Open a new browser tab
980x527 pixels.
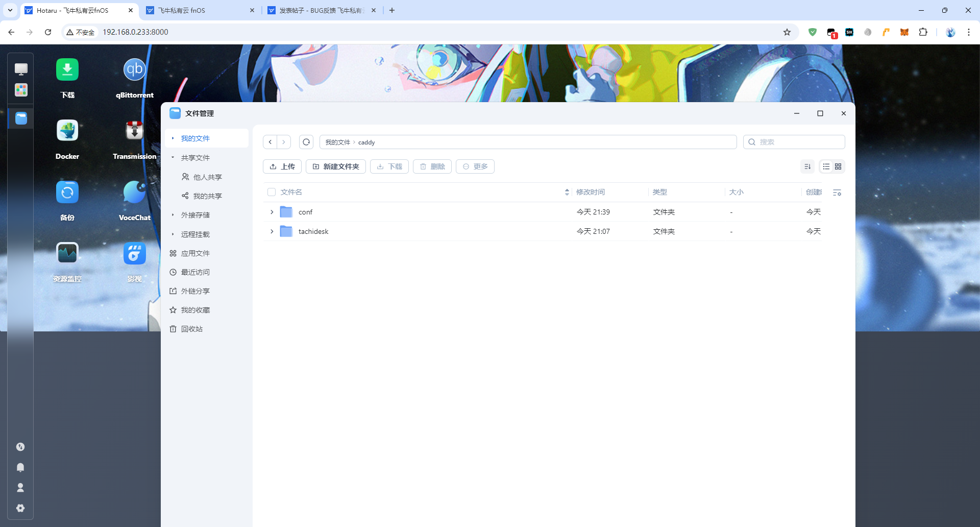click(x=392, y=10)
